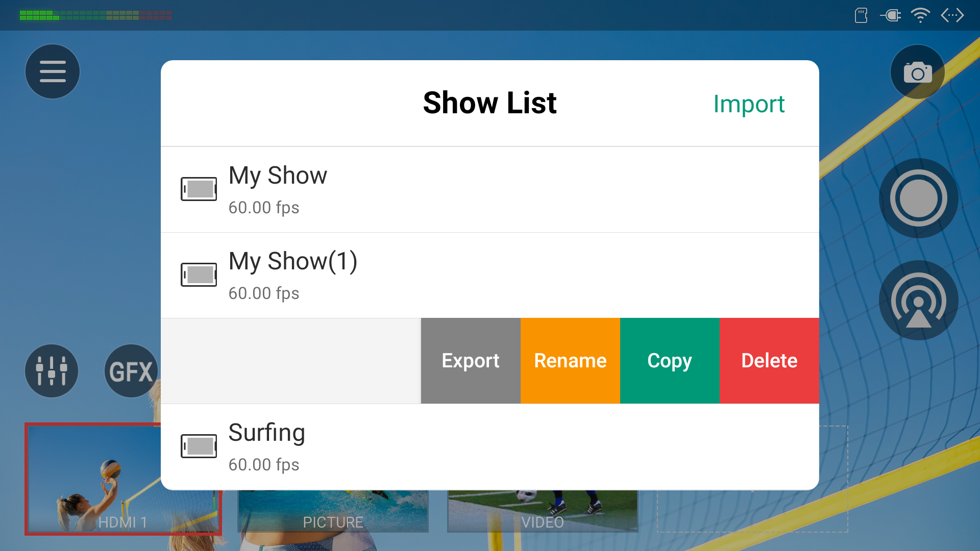Viewport: 980px width, 551px height.
Task: Open the My Show entry
Action: click(x=490, y=190)
